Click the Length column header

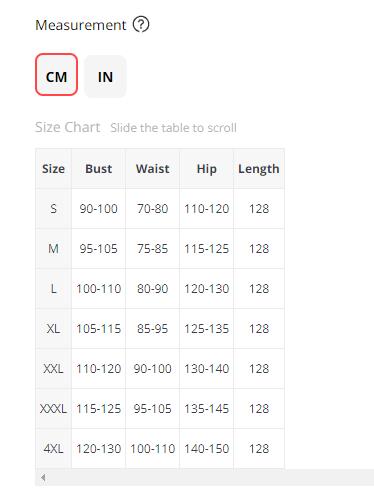[x=259, y=169]
